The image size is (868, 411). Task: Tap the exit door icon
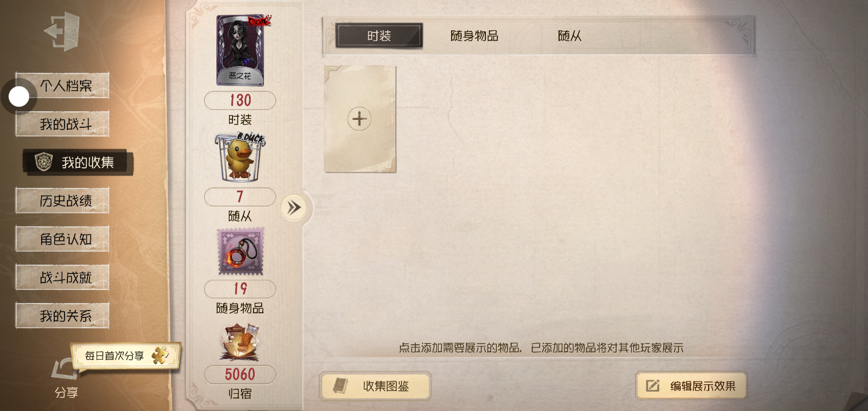tap(62, 31)
